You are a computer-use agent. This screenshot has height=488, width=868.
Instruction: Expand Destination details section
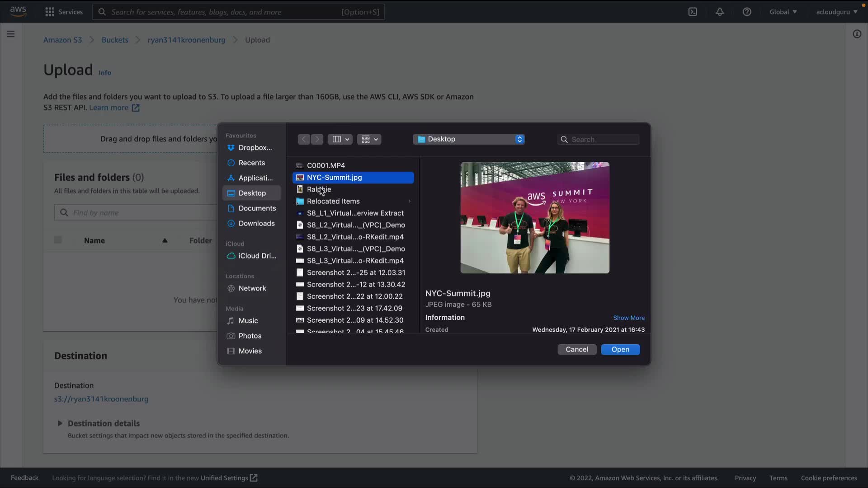click(60, 423)
